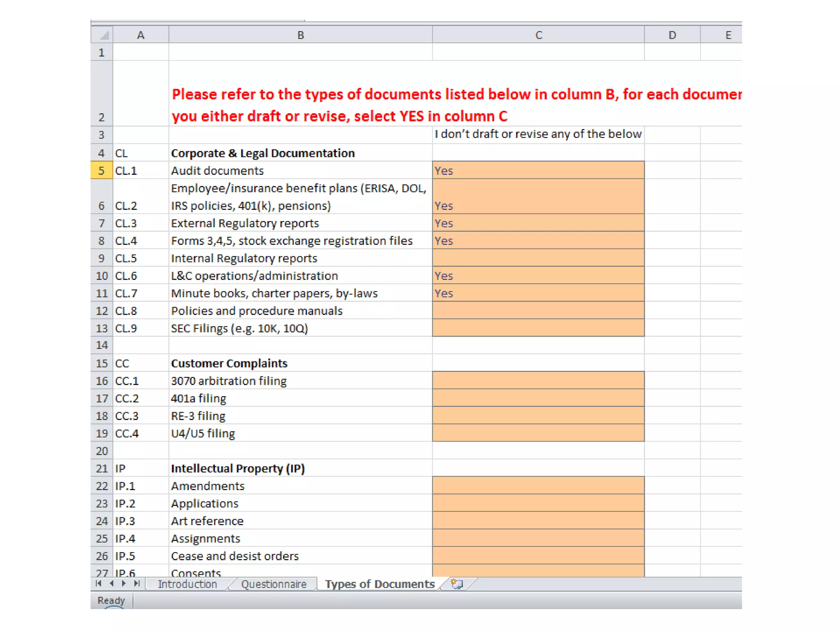Select Internal Regulatory reports answer cell
The width and height of the screenshot is (840, 630).
538,258
